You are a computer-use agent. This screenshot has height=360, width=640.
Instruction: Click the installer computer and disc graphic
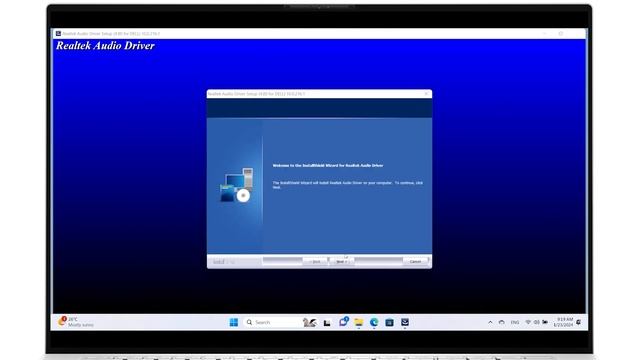236,185
